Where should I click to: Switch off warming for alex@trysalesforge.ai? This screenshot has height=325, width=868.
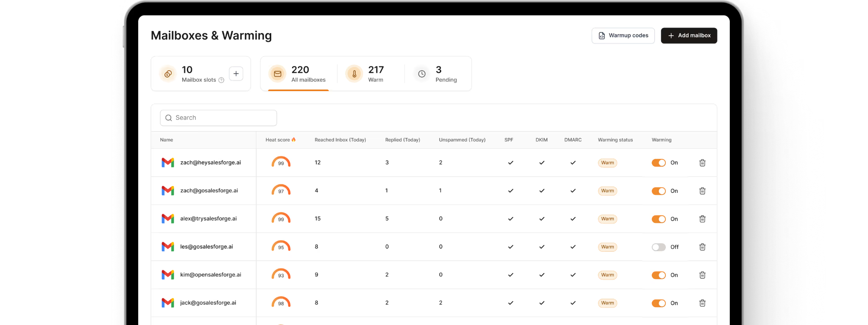[x=659, y=219]
